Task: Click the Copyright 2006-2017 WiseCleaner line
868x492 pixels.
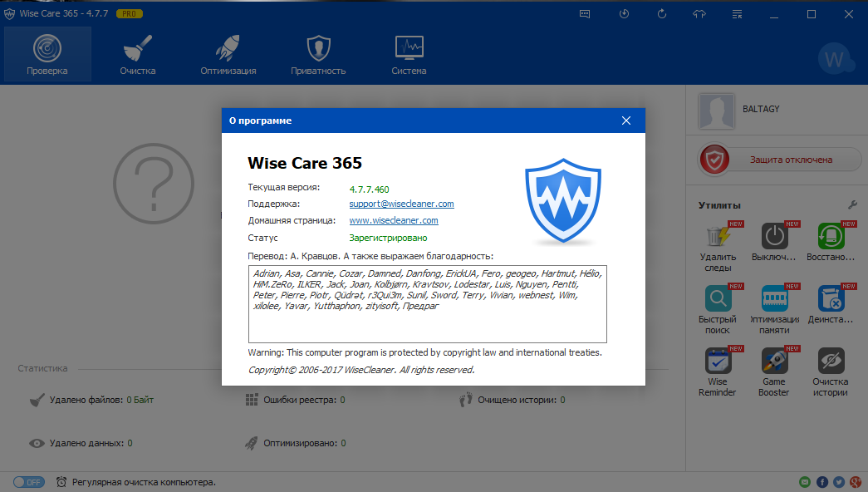Action: click(x=361, y=370)
